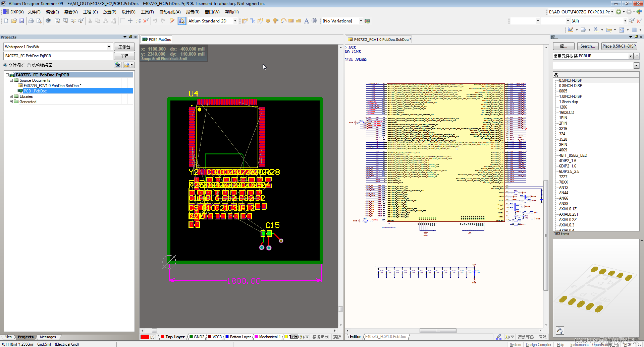Open the Workspace1.DsnWrk dropdown
This screenshot has height=347, width=644.
pos(109,47)
